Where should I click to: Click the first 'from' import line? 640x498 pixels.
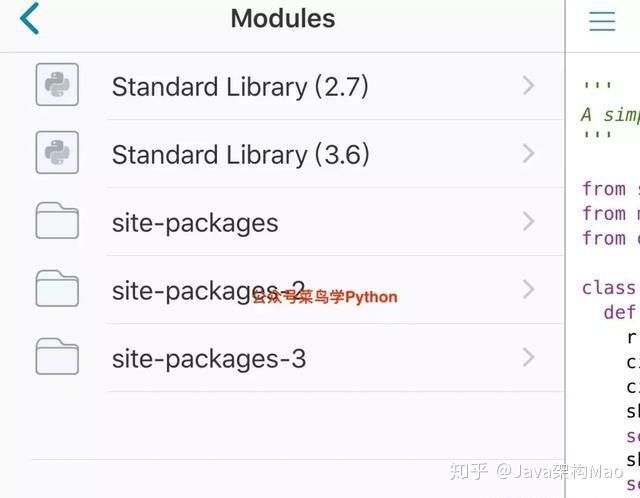coord(610,189)
